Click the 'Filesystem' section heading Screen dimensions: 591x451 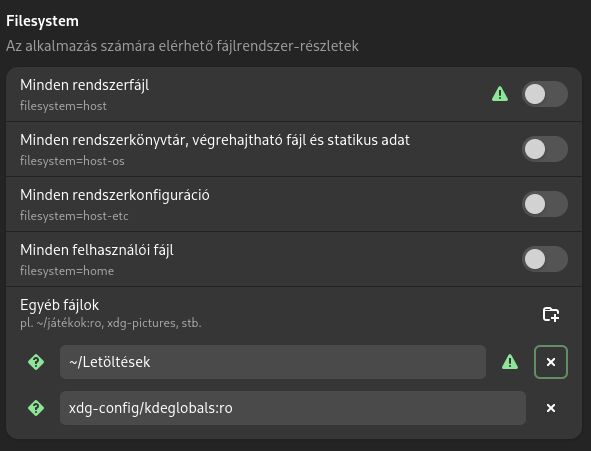(x=42, y=21)
